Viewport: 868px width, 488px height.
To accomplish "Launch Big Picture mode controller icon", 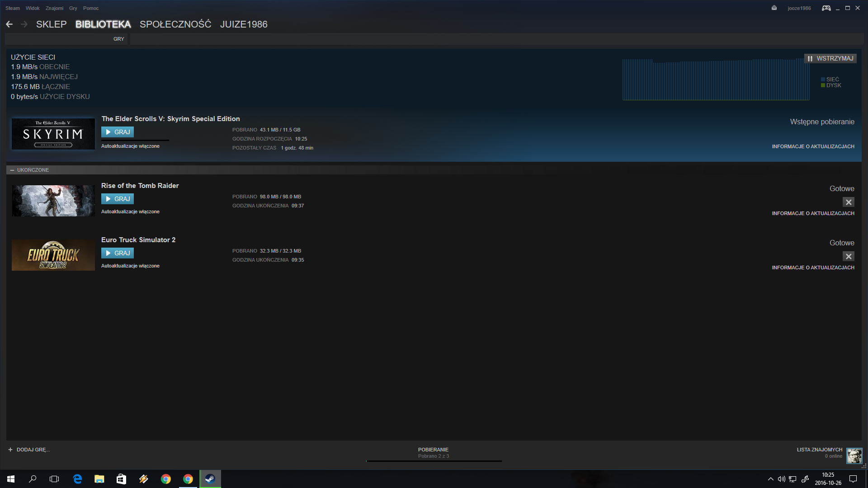I will pyautogui.click(x=826, y=8).
